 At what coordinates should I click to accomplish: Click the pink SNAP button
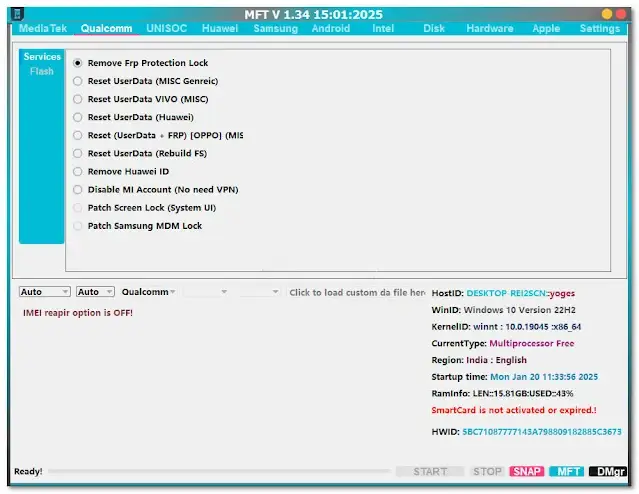point(527,472)
